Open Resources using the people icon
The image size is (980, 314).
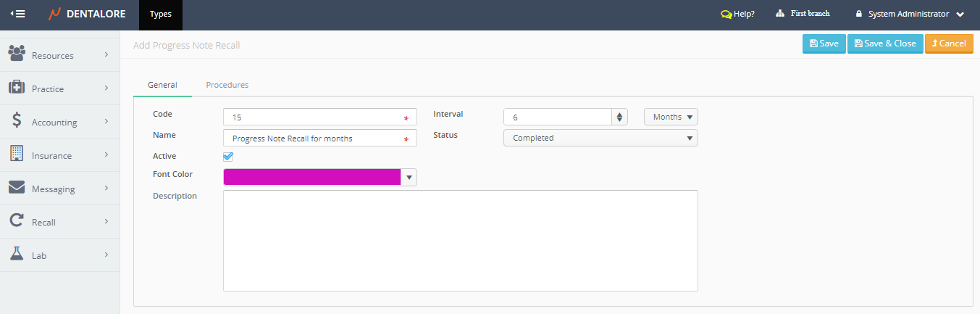(17, 54)
